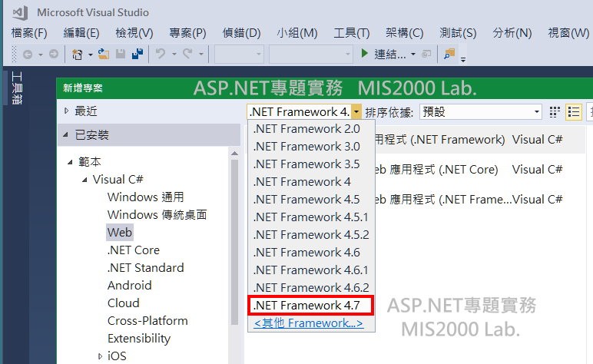Open the 專案(P) menu
The height and width of the screenshot is (364, 593).
coord(187,33)
